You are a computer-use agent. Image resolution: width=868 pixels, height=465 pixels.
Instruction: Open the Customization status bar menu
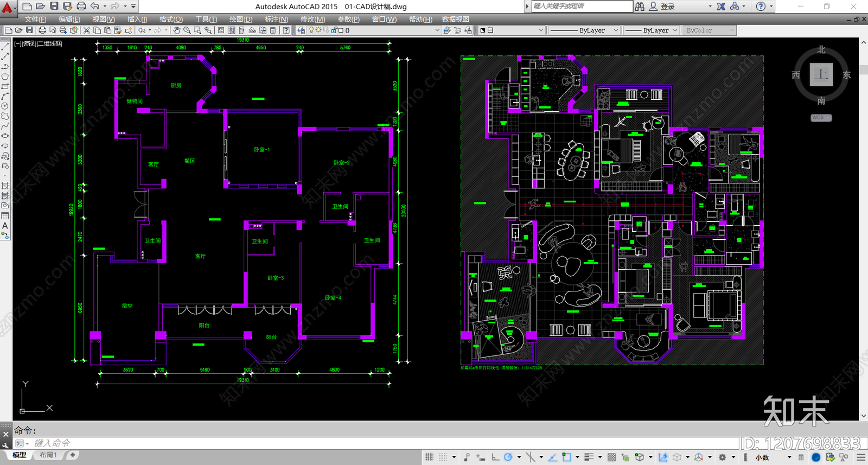(x=861, y=457)
